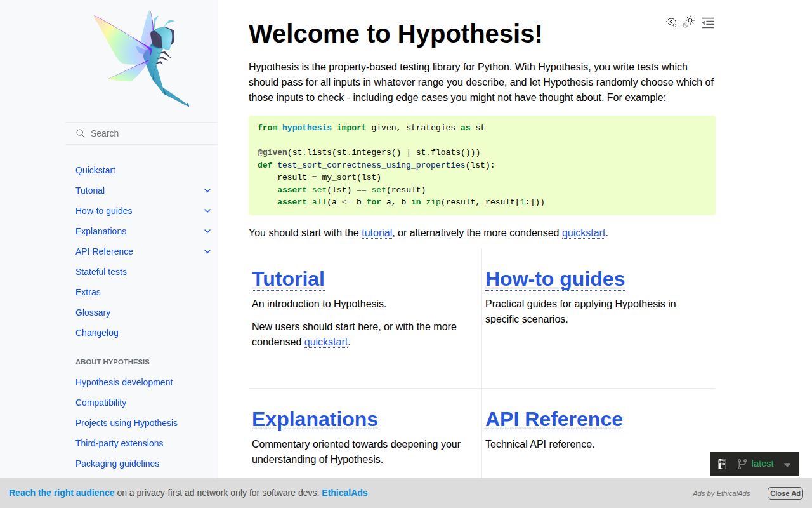This screenshot has height=508, width=812.
Task: Click the 'Welcome to Hypothesis!' heading
Action: pyautogui.click(x=395, y=34)
